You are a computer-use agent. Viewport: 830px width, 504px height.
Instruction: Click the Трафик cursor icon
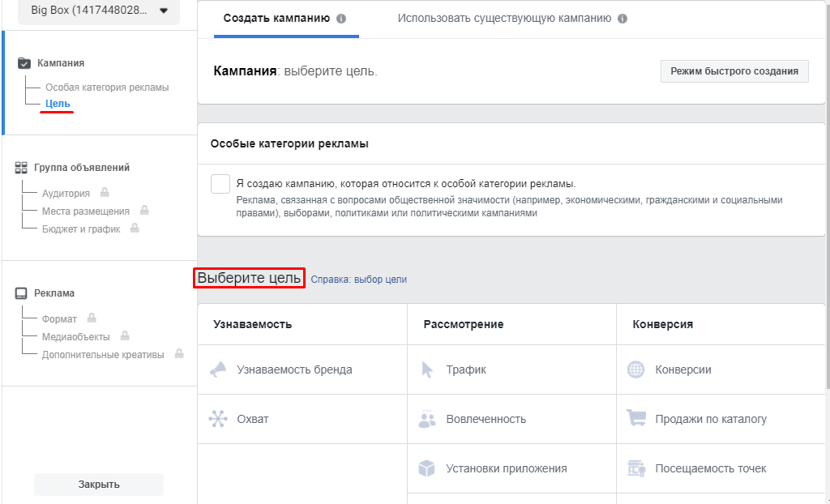(x=426, y=369)
